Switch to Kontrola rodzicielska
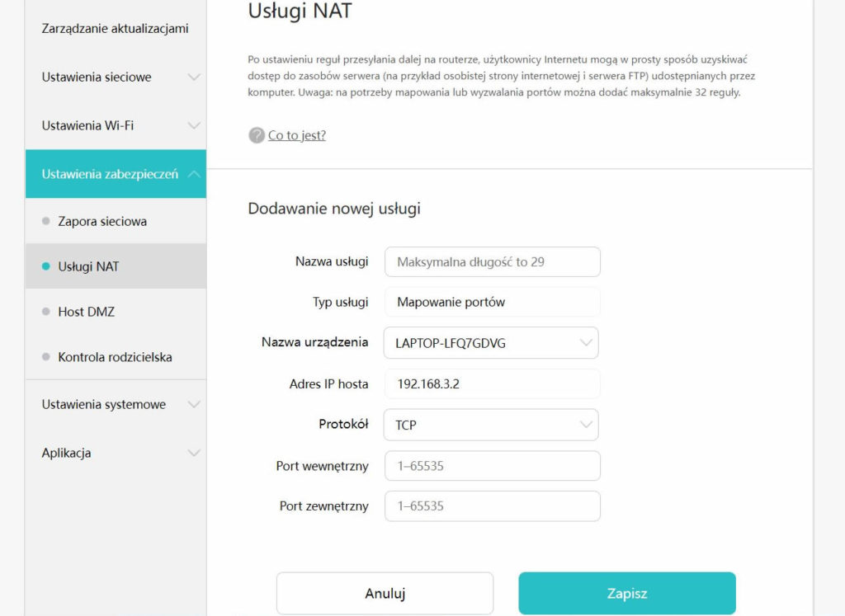The height and width of the screenshot is (616, 845). click(103, 357)
